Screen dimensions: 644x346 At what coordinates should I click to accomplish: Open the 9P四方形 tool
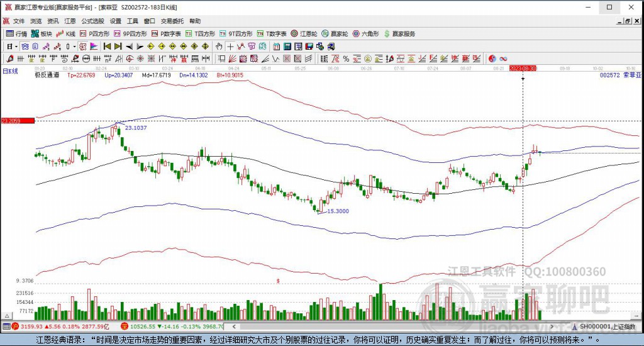pyautogui.click(x=130, y=34)
